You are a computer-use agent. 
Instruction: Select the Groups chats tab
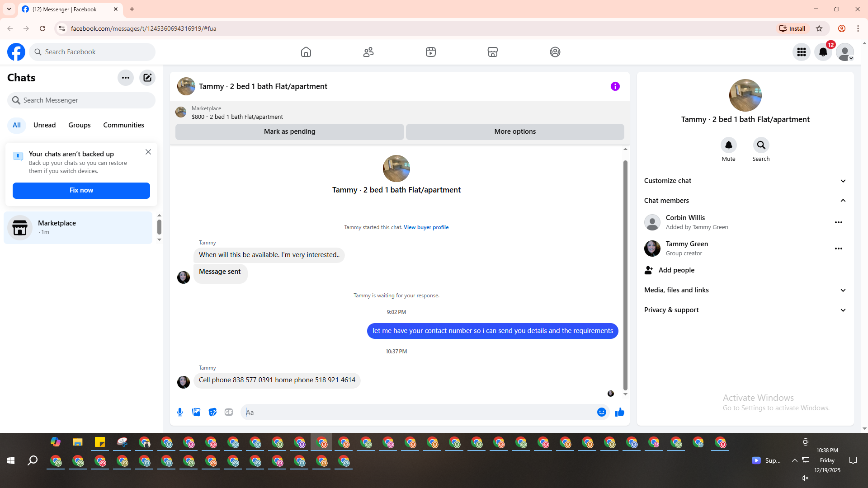(80, 125)
